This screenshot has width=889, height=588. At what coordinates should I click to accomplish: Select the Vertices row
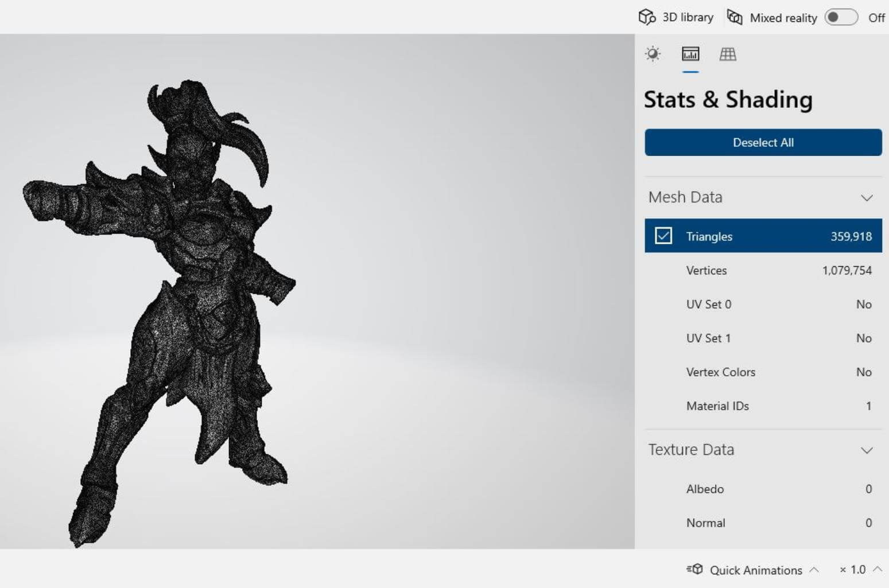763,270
